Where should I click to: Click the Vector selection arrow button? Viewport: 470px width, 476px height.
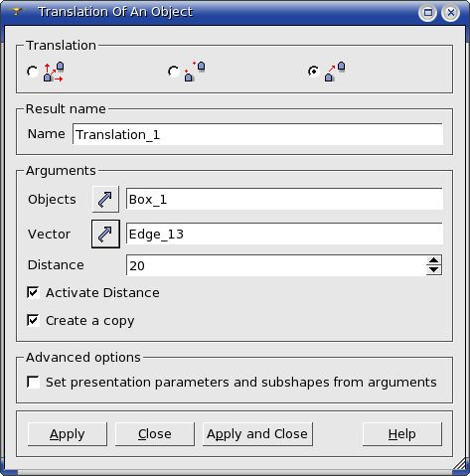(x=105, y=234)
